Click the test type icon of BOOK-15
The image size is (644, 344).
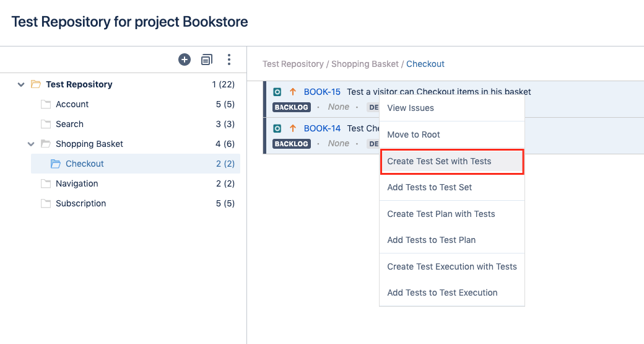tap(277, 92)
